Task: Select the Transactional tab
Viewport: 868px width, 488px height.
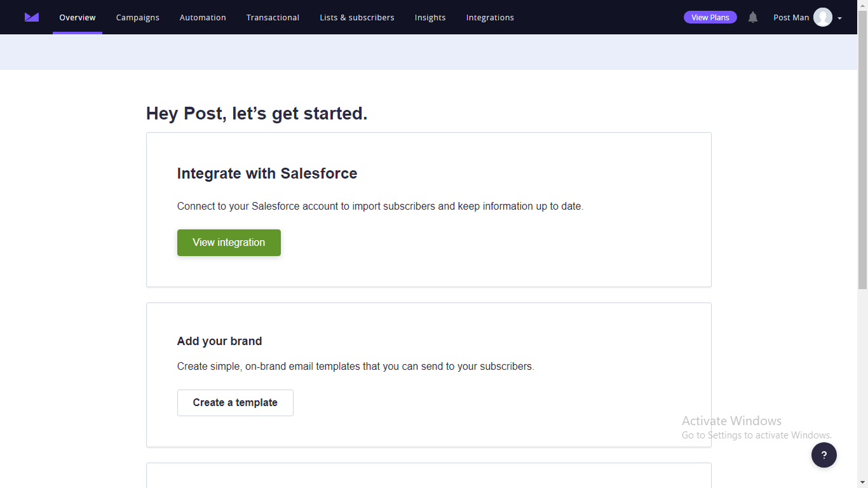Action: 273,17
